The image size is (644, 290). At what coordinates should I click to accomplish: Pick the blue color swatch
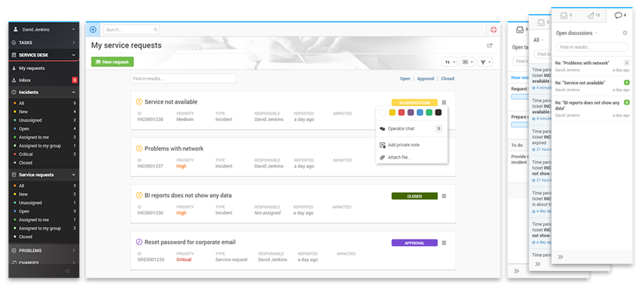point(420,113)
